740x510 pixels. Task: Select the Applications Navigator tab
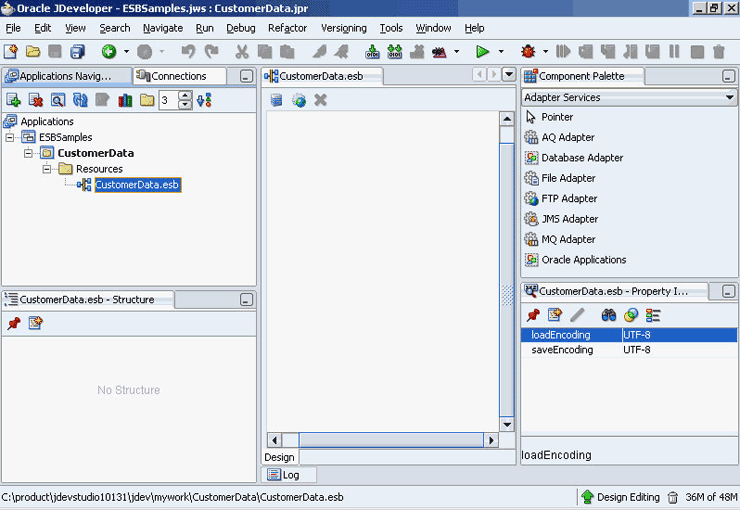67,76
